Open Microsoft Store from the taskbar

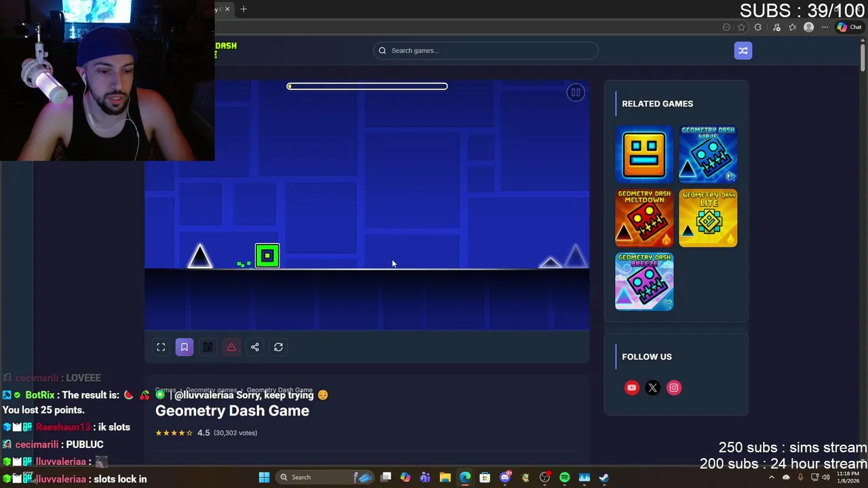coord(485,477)
